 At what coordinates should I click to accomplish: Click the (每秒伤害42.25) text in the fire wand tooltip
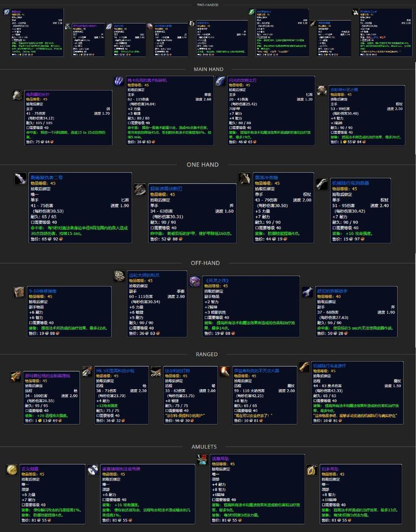248,395
